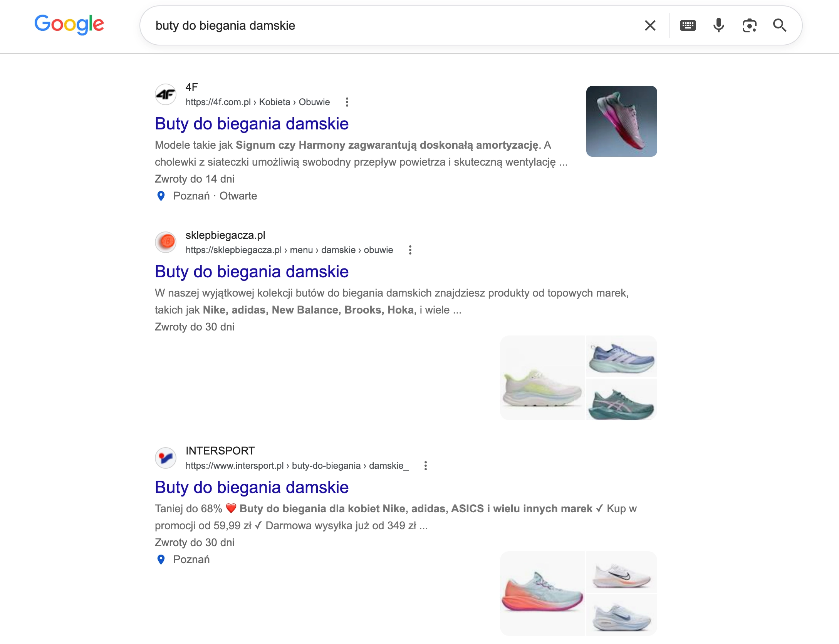This screenshot has width=839, height=644.
Task: Open the on-screen keyboard input tool
Action: (x=688, y=25)
